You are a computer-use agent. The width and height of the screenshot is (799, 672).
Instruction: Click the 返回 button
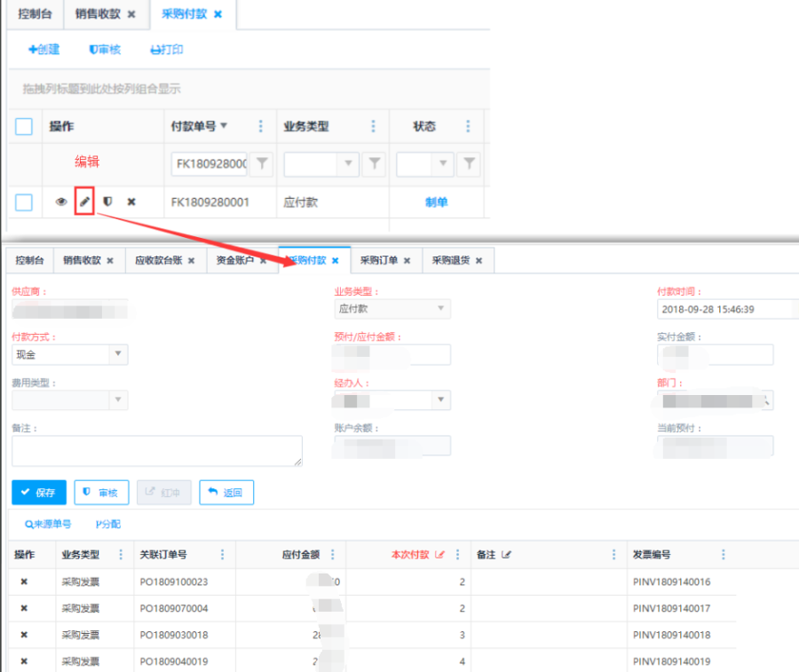point(226,492)
